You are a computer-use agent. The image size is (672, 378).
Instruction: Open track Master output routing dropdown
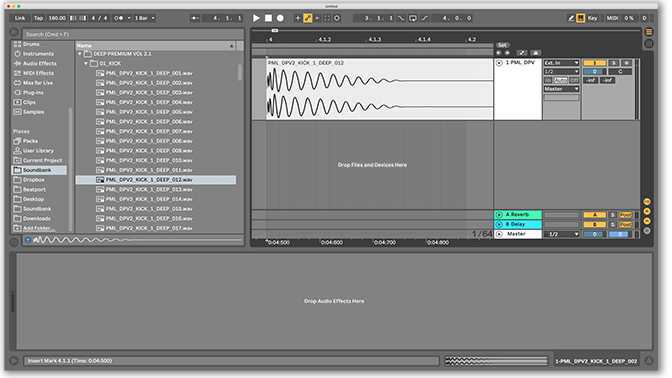[x=561, y=89]
